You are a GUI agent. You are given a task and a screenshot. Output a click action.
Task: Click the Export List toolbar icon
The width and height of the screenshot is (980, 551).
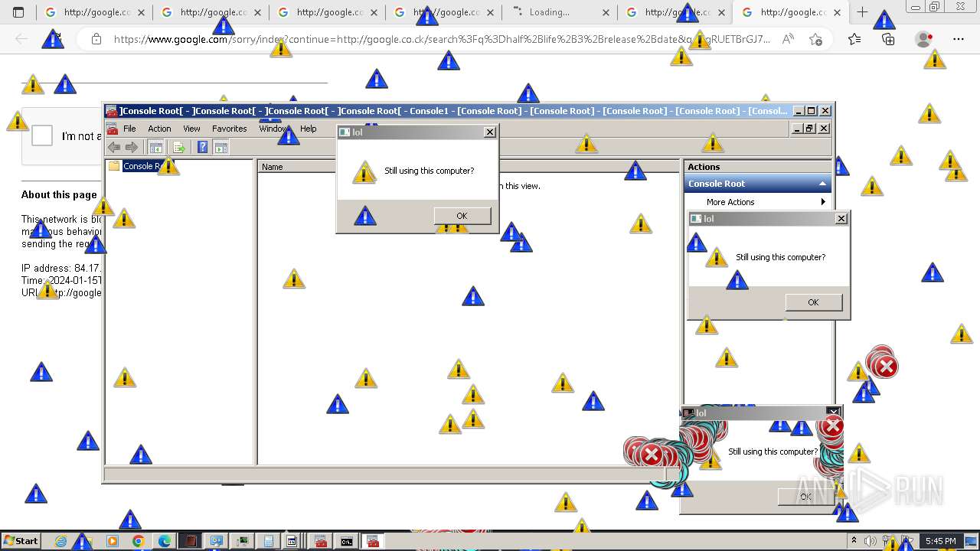pyautogui.click(x=179, y=147)
